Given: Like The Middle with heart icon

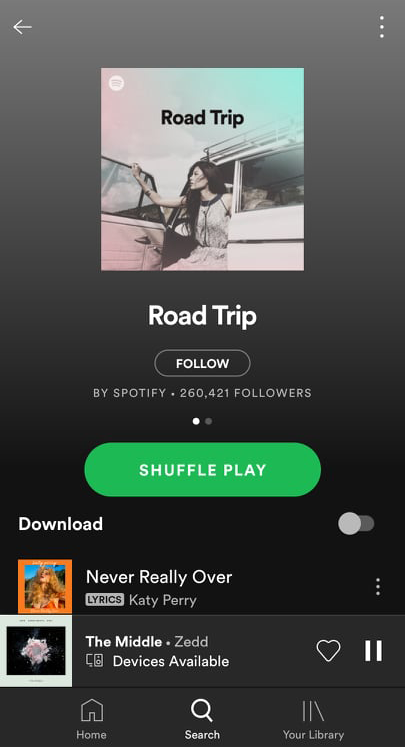Looking at the screenshot, I should click(x=329, y=650).
